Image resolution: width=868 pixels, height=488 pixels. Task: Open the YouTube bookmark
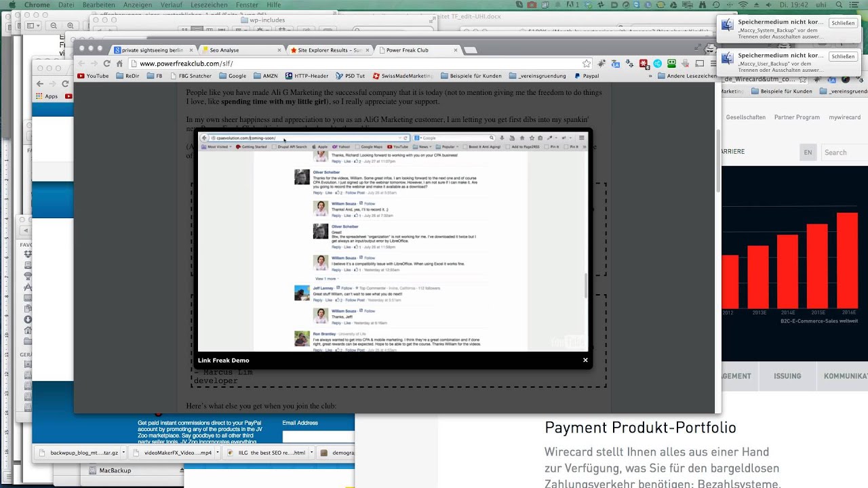coord(93,76)
